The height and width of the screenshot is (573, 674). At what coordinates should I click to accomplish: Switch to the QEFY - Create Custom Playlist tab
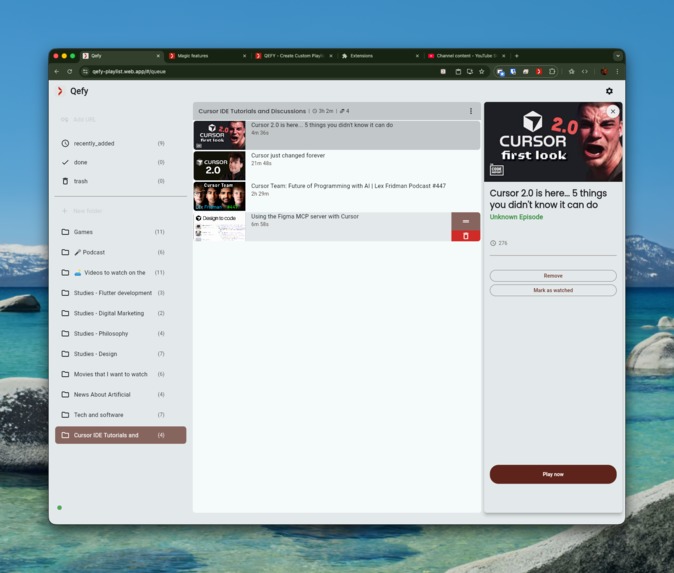293,56
